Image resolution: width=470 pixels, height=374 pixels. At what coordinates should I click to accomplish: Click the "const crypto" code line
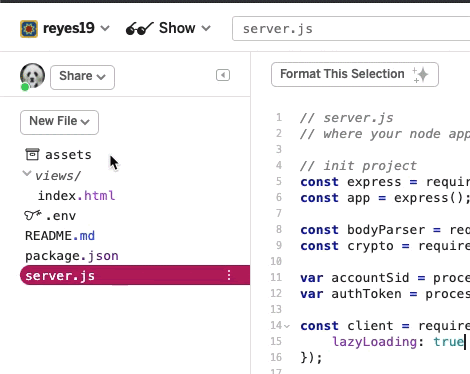[385, 246]
